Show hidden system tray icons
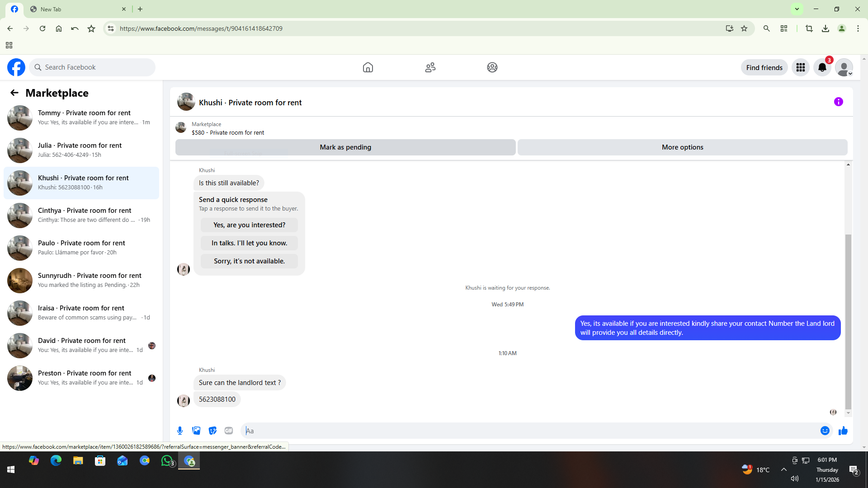Image resolution: width=868 pixels, height=488 pixels. 783,469
